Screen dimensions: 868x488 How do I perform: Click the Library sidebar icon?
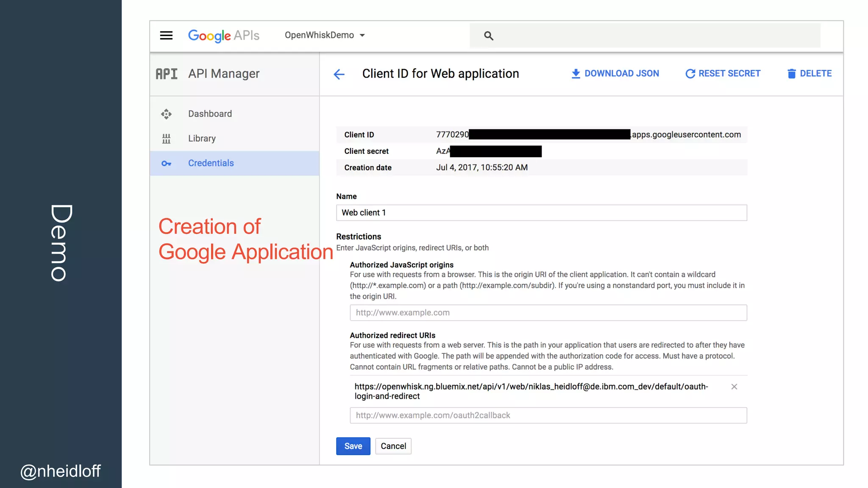(166, 139)
